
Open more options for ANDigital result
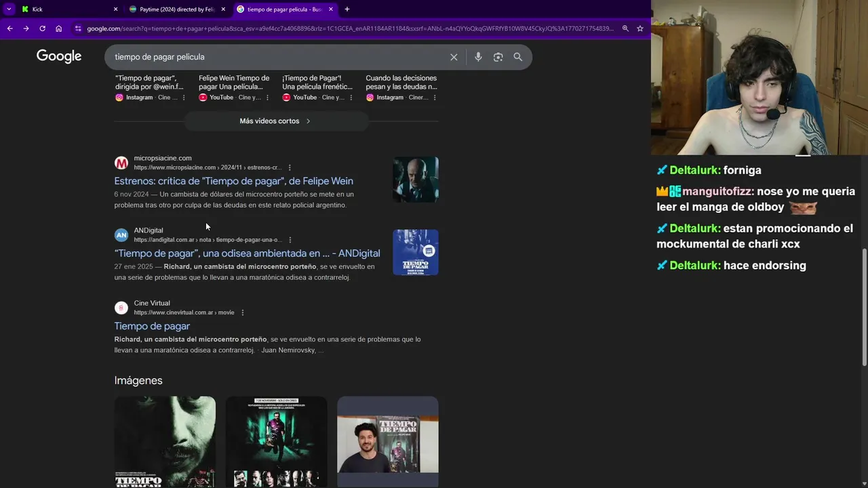[290, 240]
